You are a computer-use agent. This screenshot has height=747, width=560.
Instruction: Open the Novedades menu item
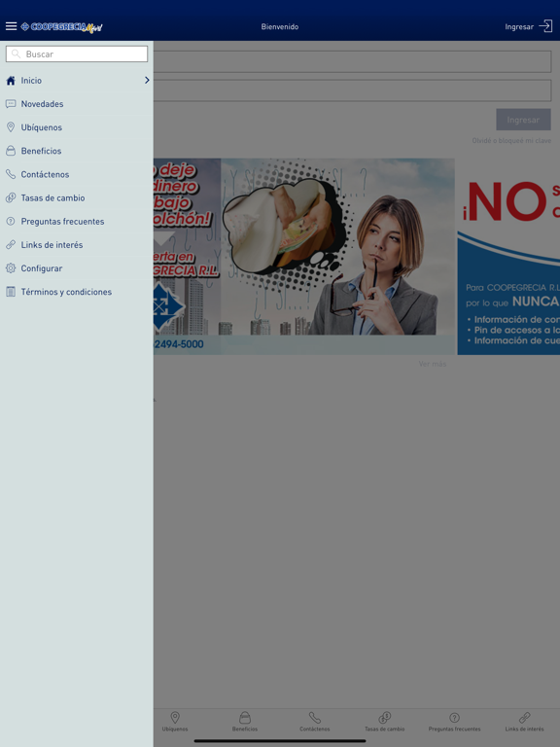77,104
